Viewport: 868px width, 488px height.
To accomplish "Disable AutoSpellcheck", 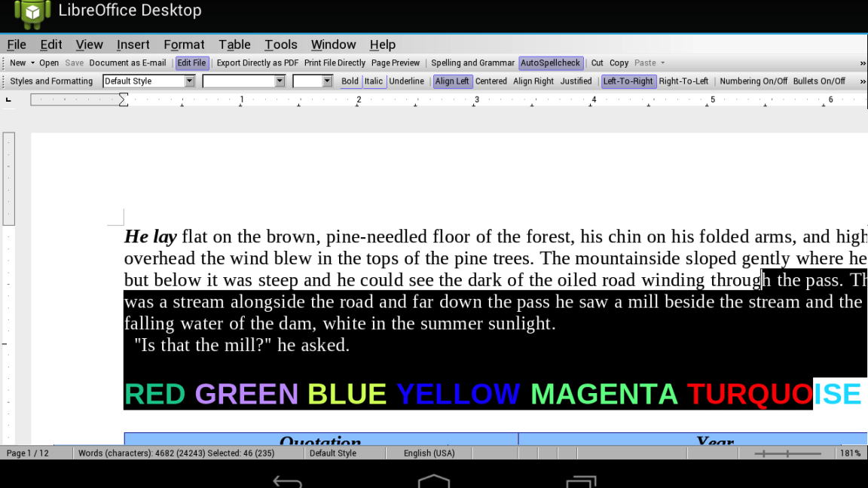I will click(x=550, y=63).
